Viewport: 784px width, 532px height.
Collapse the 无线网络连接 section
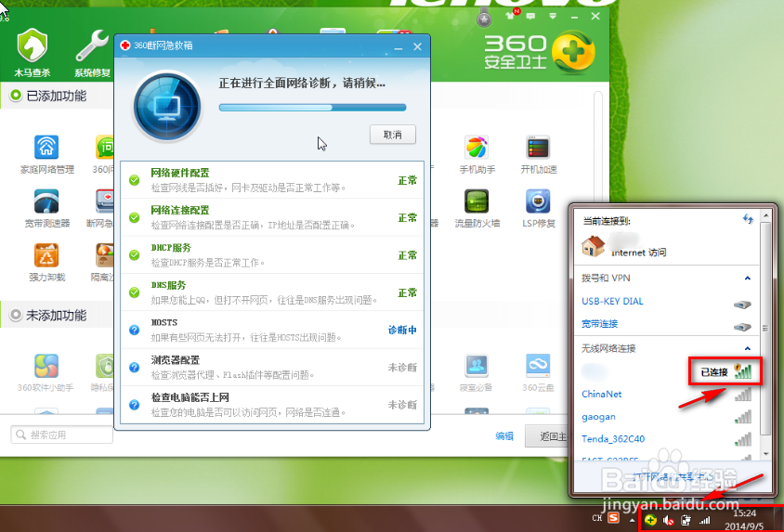tap(748, 348)
